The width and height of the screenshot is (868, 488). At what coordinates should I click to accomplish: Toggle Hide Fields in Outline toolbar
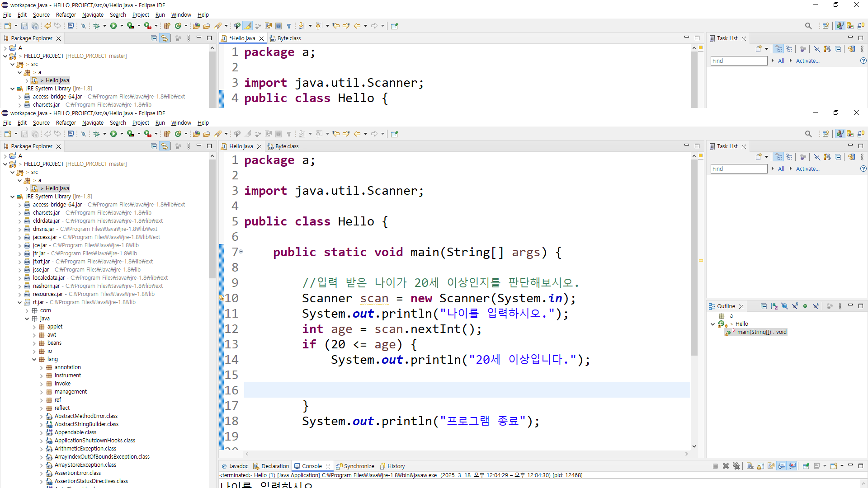(x=784, y=306)
